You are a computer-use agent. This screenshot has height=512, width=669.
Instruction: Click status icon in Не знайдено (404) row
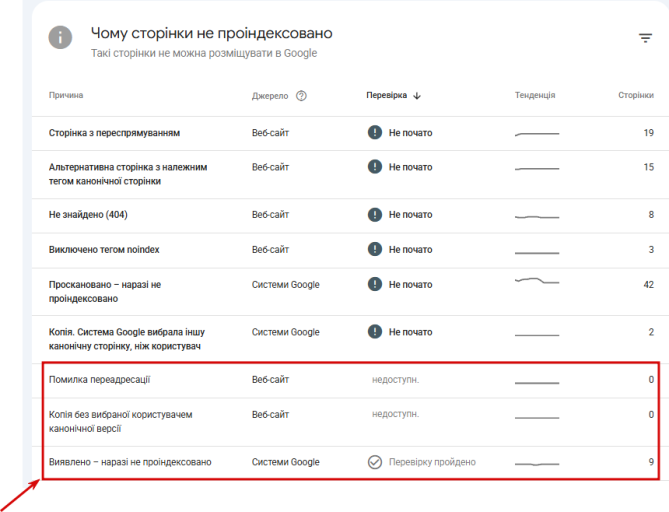coord(375,214)
